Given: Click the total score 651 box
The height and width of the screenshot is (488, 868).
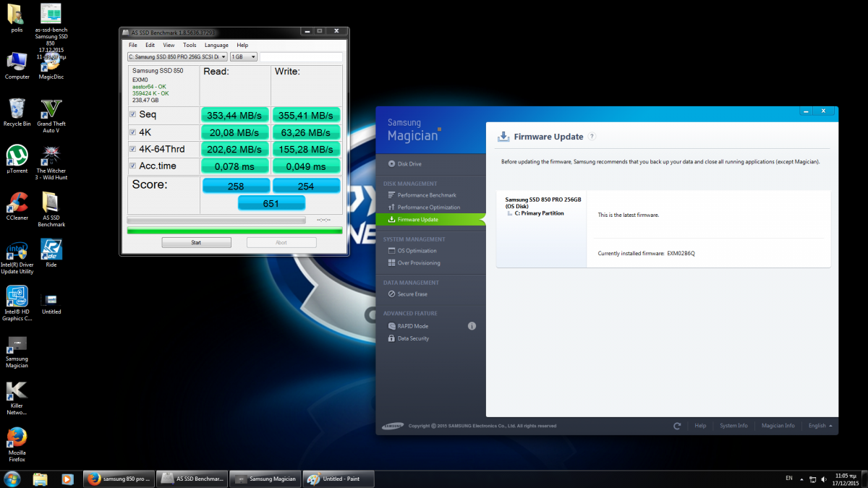Looking at the screenshot, I should point(271,204).
